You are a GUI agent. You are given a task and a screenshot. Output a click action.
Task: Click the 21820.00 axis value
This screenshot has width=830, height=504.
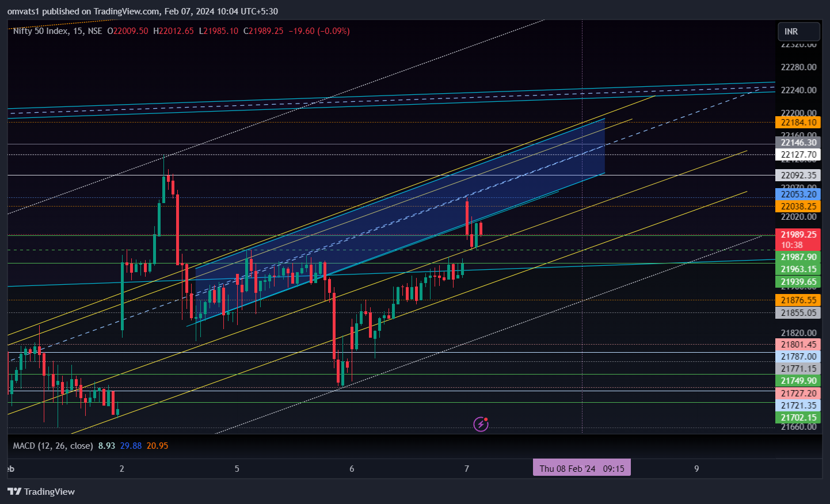click(798, 333)
